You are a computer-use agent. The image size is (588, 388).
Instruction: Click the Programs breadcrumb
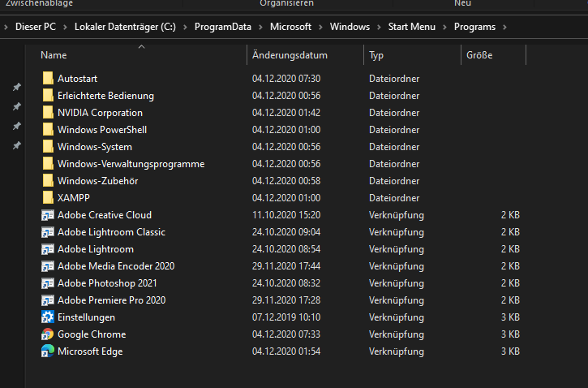pos(474,27)
